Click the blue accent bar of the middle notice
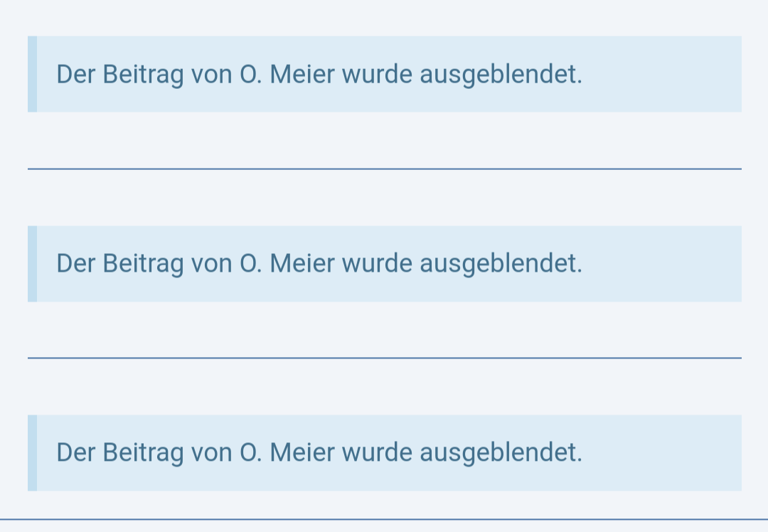This screenshot has height=532, width=768. tap(32, 264)
